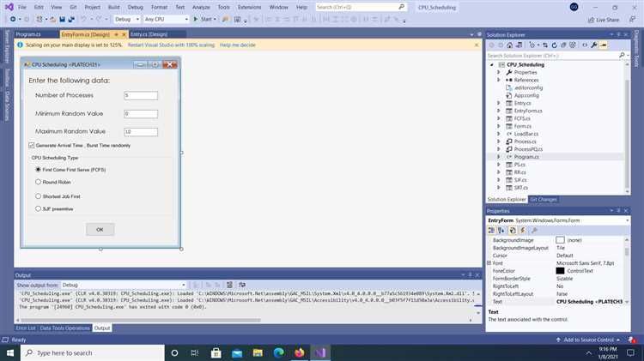Open the Error List tab
644x361 pixels.
click(x=26, y=328)
